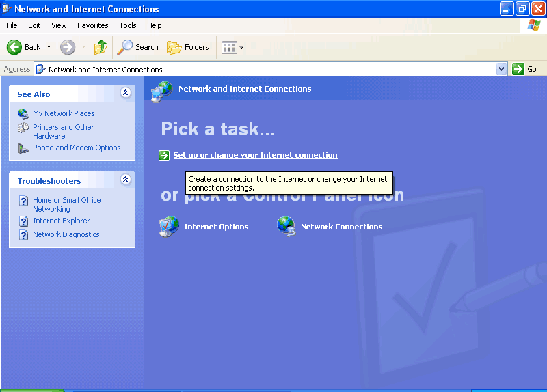Open the Back history dropdown arrow

tap(49, 47)
